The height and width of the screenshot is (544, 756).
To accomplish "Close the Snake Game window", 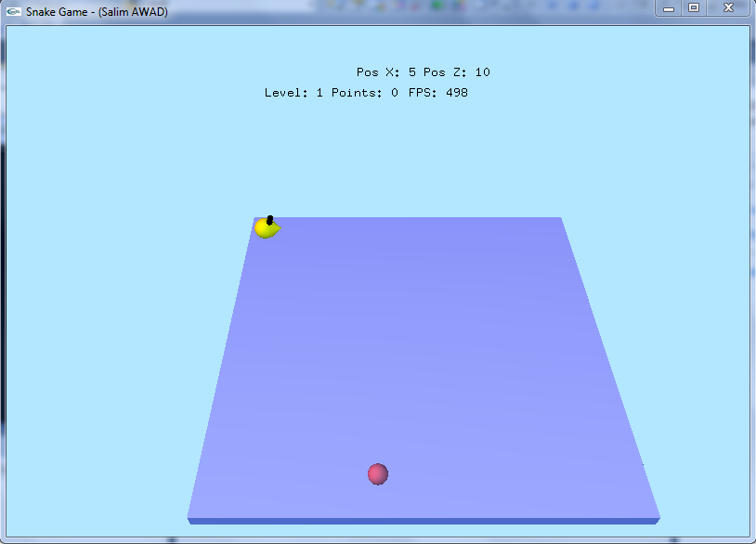I will (x=728, y=8).
